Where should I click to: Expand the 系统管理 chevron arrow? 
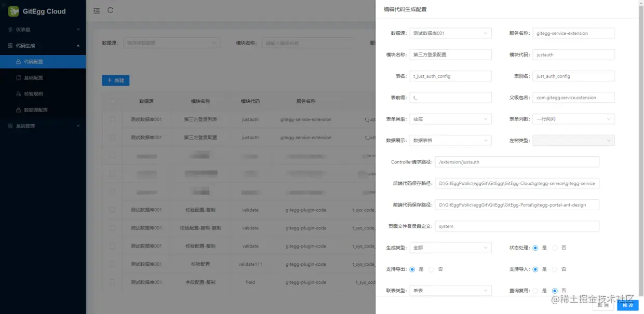78,126
